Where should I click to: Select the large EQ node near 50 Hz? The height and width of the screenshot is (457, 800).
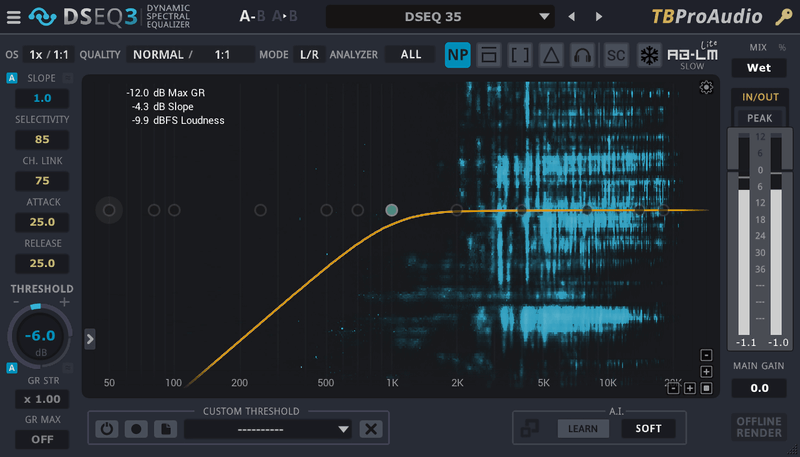(x=109, y=210)
